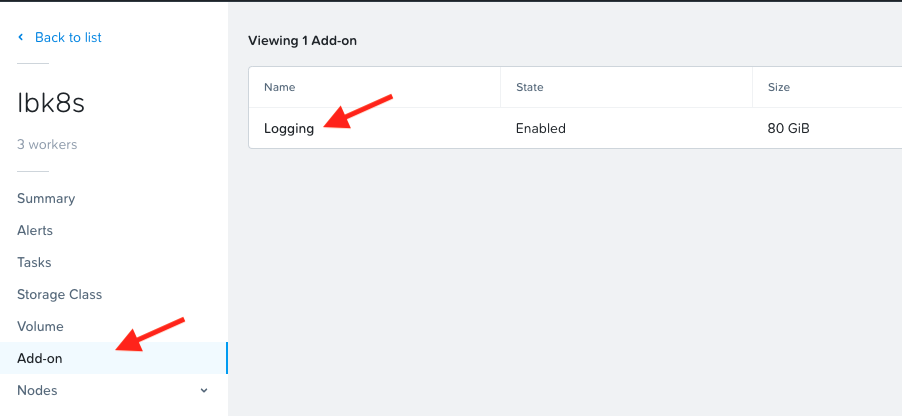Click the Size column header
902x416 pixels.
point(779,88)
